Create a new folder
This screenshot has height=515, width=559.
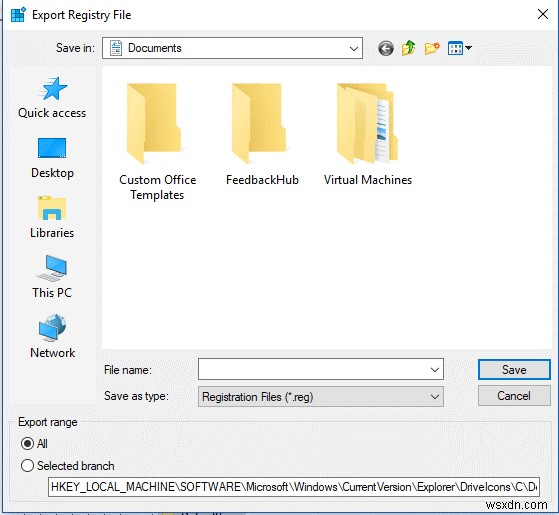tap(432, 48)
